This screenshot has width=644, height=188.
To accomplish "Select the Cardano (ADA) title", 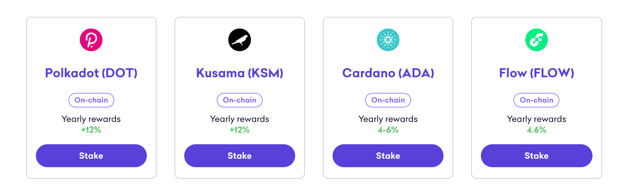I will click(x=388, y=73).
